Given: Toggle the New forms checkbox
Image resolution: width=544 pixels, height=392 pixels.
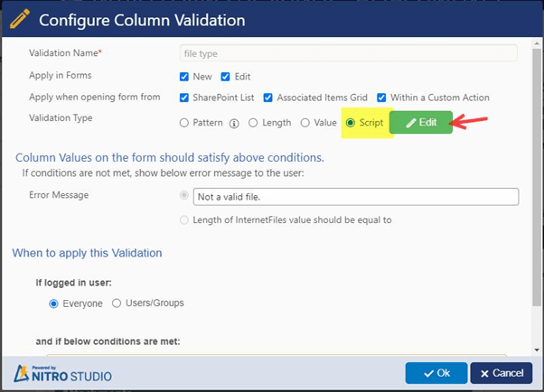Looking at the screenshot, I should [x=185, y=76].
